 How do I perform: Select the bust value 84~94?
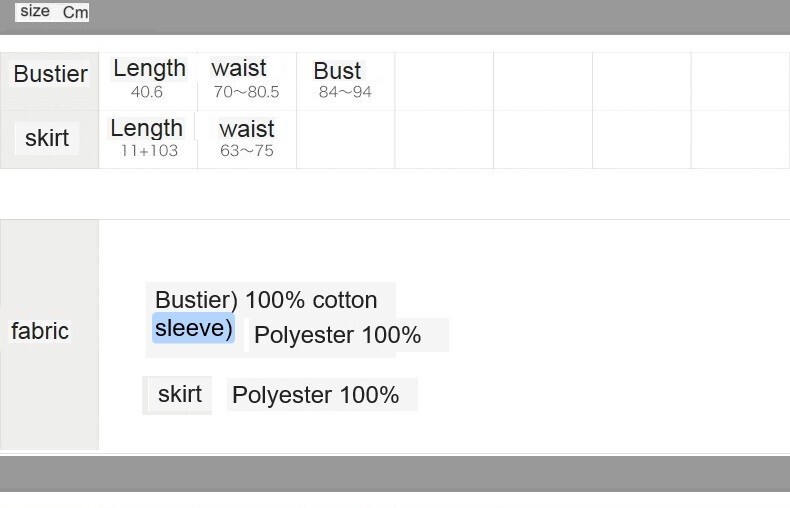pos(345,92)
